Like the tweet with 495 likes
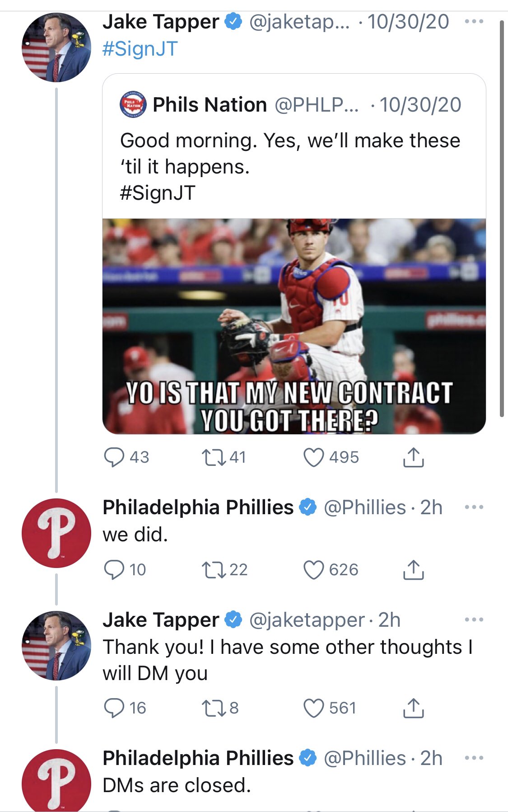508x812 pixels. (x=313, y=457)
